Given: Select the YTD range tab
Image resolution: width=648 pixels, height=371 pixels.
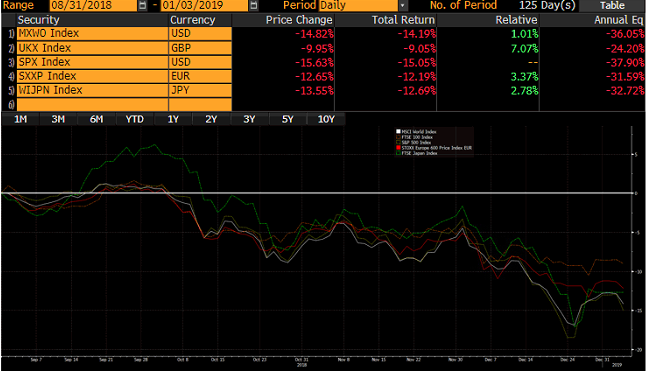Looking at the screenshot, I should click(x=135, y=119).
